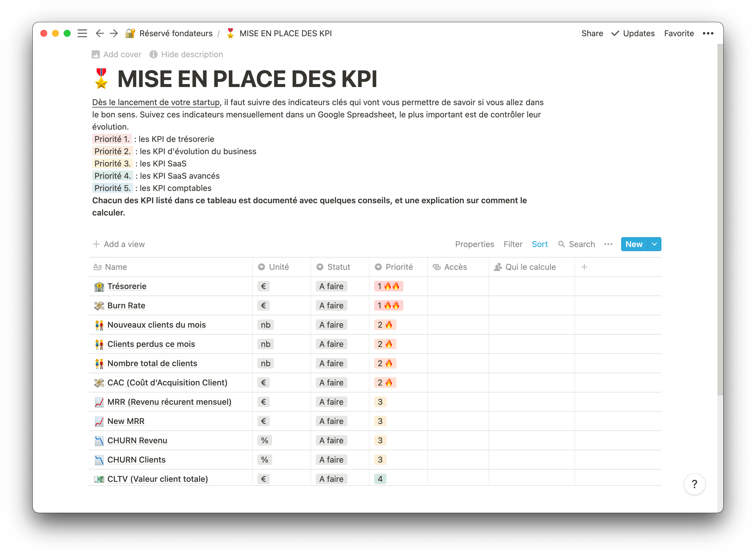This screenshot has width=756, height=556.
Task: Open the Trésorerie row page
Action: pyautogui.click(x=126, y=286)
